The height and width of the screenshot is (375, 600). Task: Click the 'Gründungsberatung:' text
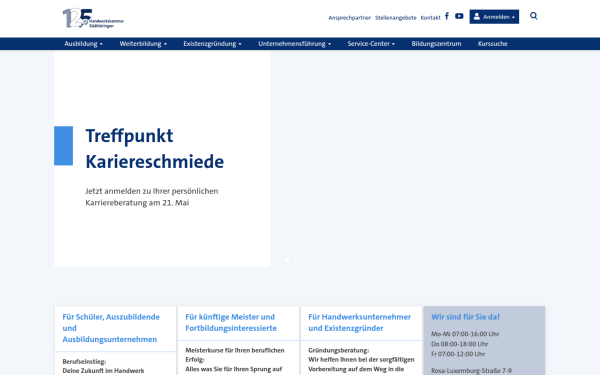[x=338, y=350]
